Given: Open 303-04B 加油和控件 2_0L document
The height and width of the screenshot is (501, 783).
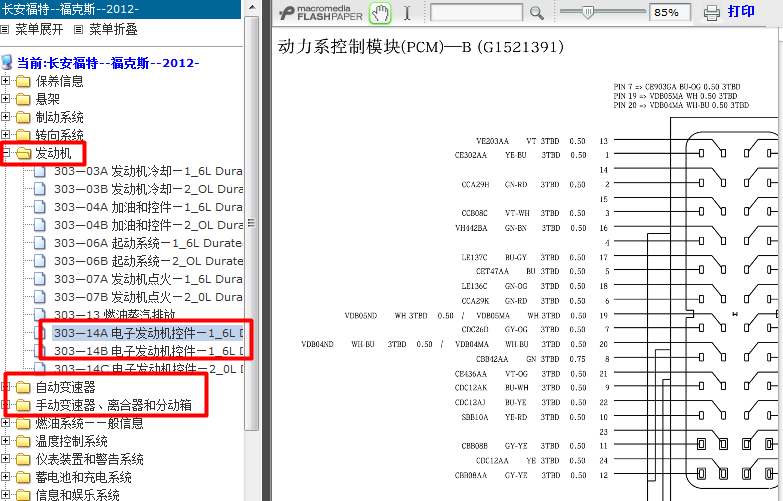Looking at the screenshot, I should coord(148,225).
